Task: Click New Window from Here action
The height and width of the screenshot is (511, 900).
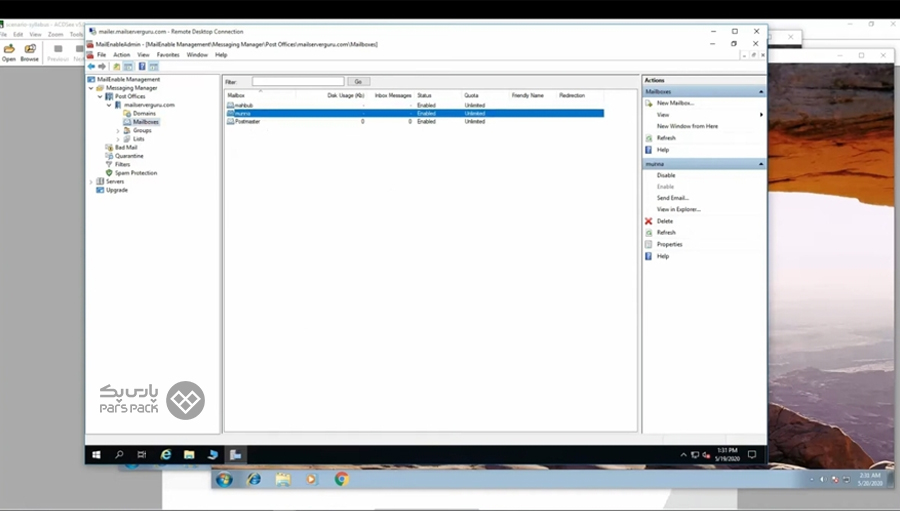Action: pyautogui.click(x=687, y=126)
